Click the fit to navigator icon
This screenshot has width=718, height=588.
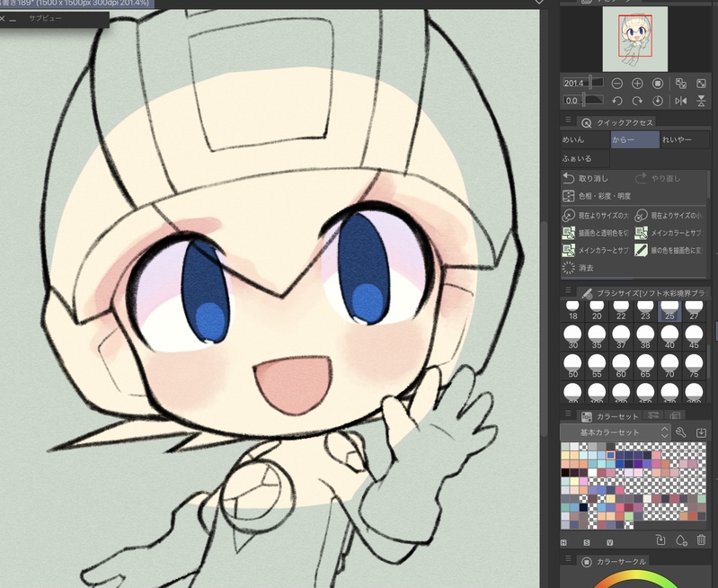[x=681, y=84]
